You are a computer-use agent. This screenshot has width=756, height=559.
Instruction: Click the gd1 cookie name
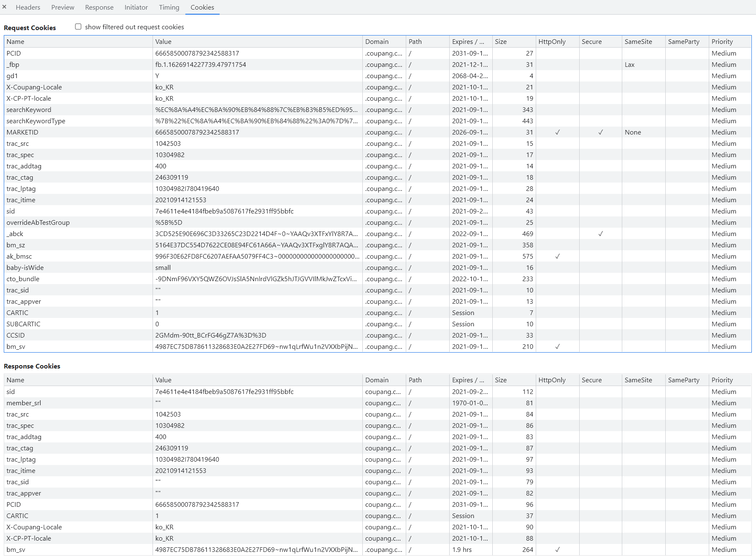12,76
